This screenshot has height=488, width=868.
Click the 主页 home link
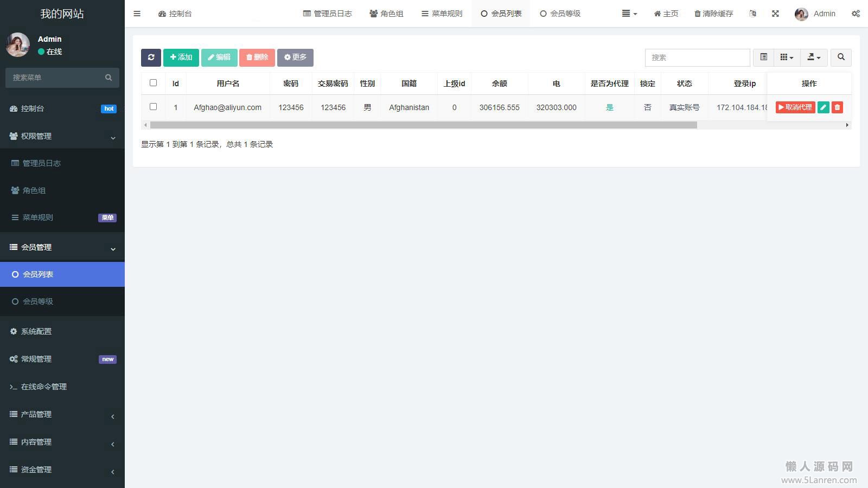click(666, 14)
